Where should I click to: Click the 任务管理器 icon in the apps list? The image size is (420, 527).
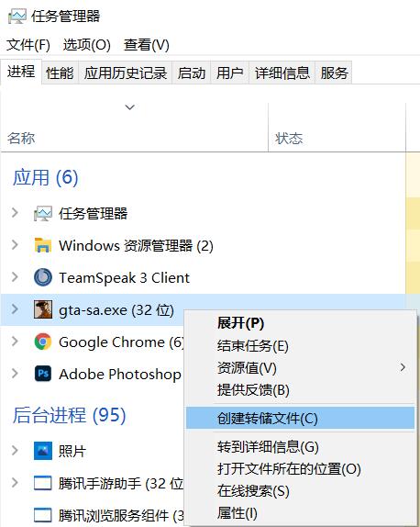(x=43, y=213)
